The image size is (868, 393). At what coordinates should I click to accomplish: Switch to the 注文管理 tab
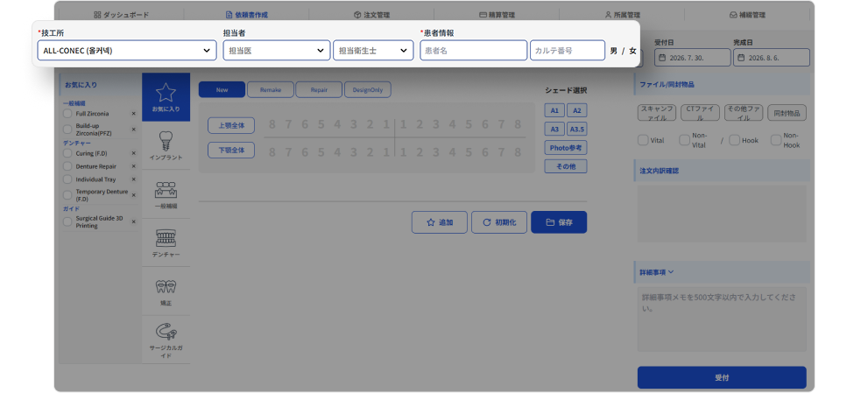coord(371,15)
